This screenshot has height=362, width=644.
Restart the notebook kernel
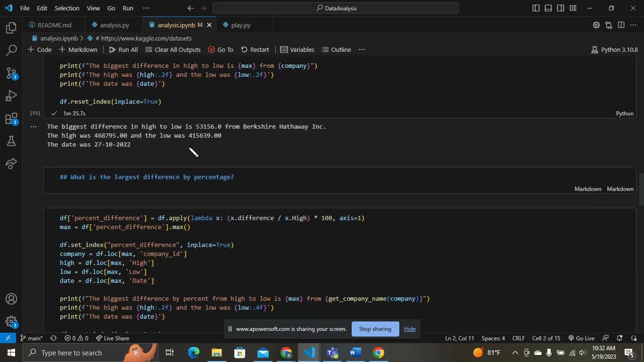(255, 49)
